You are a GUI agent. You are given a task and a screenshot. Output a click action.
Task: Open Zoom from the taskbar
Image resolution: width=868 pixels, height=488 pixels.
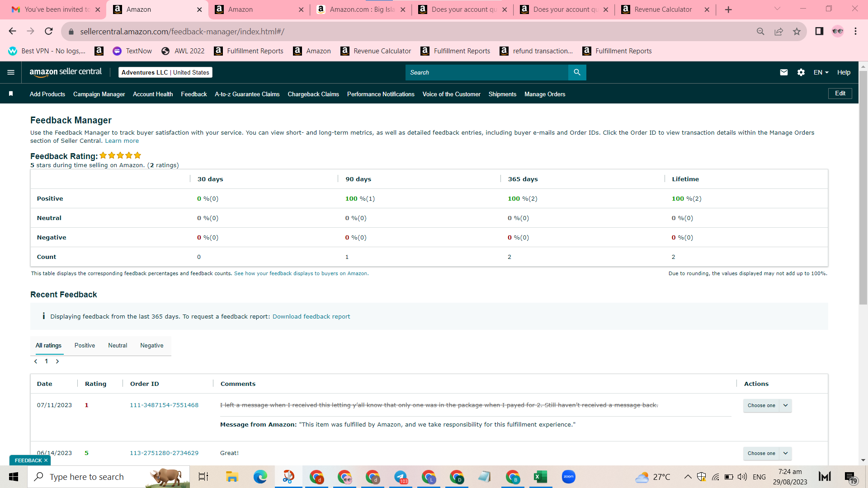pyautogui.click(x=568, y=477)
